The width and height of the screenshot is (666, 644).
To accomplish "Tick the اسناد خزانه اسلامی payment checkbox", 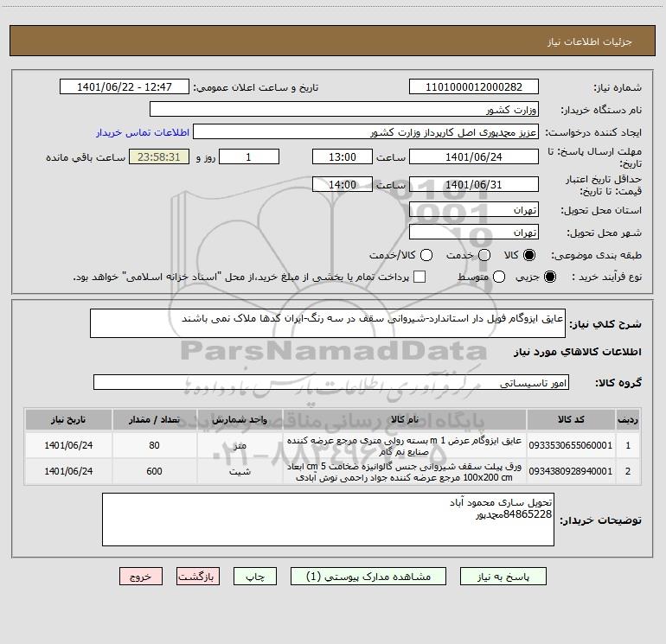I will [419, 277].
